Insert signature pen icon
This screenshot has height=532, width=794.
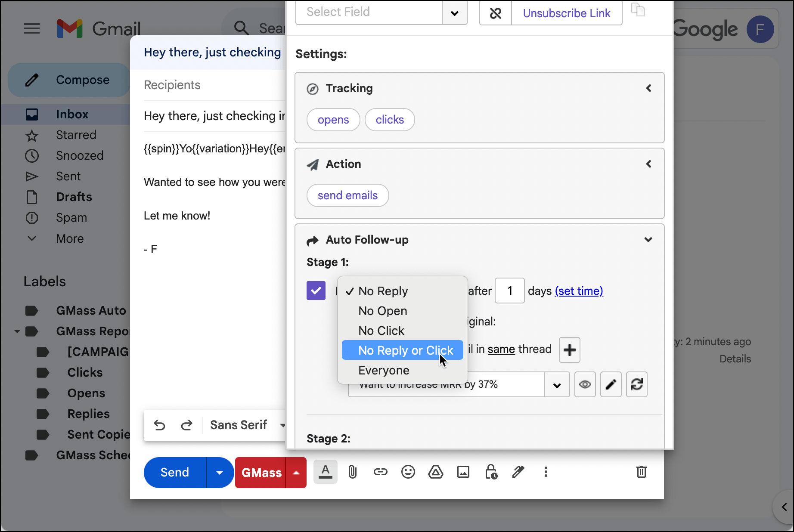(x=518, y=472)
